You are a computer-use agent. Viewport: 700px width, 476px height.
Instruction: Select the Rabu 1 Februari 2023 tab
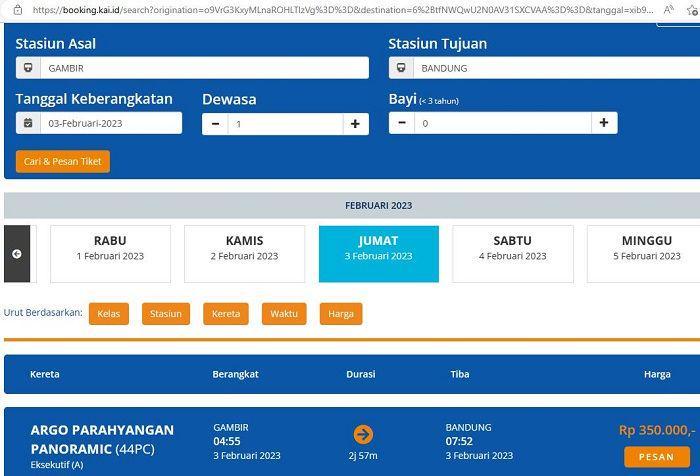tap(110, 254)
